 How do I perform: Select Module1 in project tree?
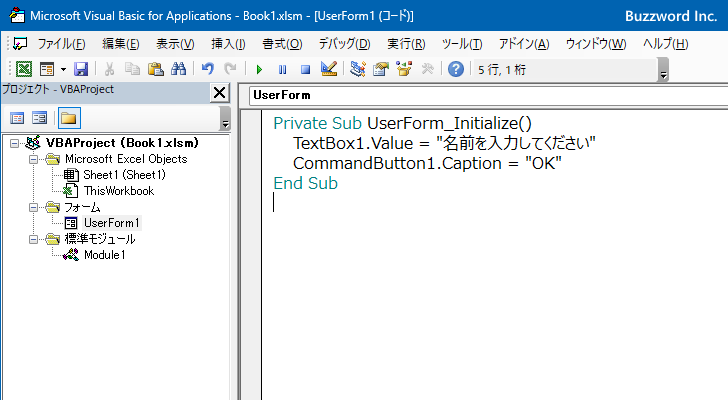[x=104, y=255]
